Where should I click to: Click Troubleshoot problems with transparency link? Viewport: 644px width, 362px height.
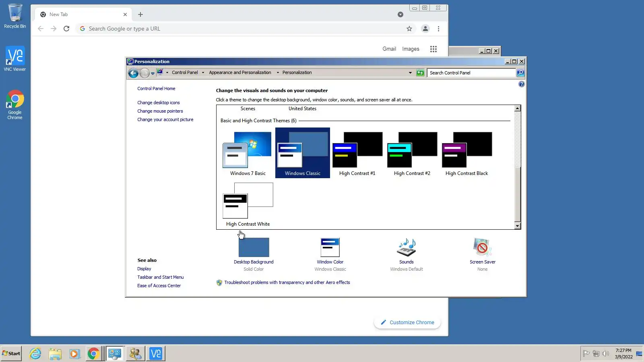287,283
